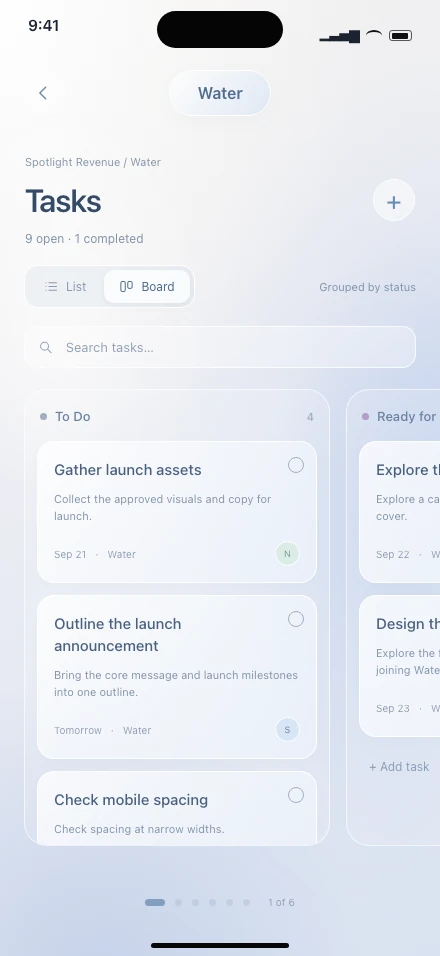Open the Spotlight Revenue / Water breadcrumb
Screen dimensions: 440x956
(x=93, y=162)
